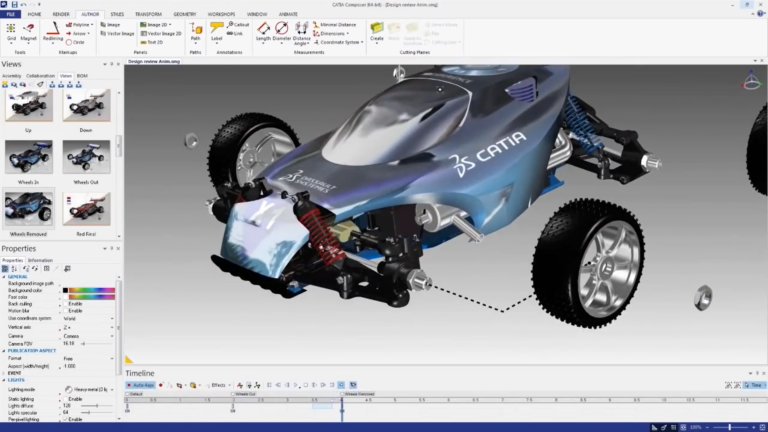Toggle Auto-Keys in Timeline
Screen dimensions: 768x432
(141, 385)
